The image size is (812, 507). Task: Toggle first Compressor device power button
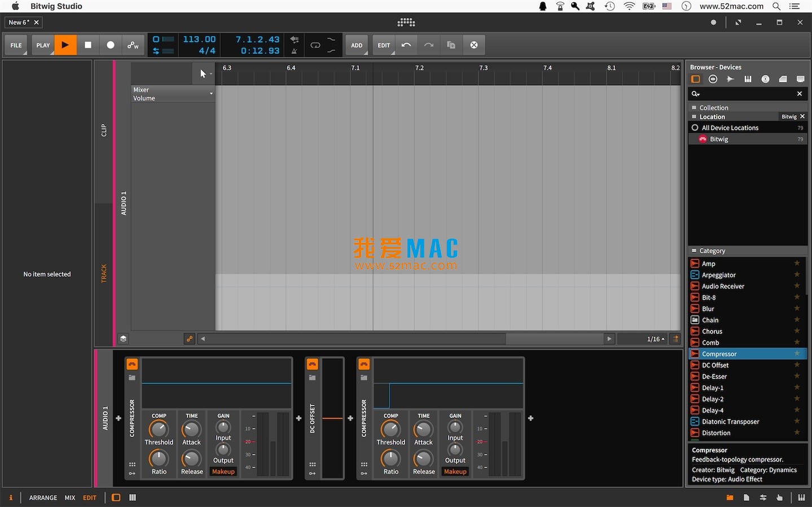[x=132, y=364]
